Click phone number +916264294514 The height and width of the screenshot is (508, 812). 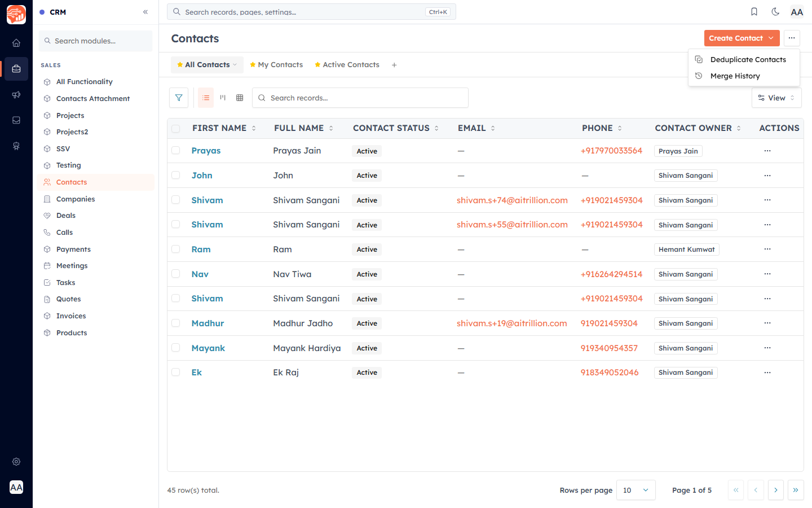(x=611, y=274)
